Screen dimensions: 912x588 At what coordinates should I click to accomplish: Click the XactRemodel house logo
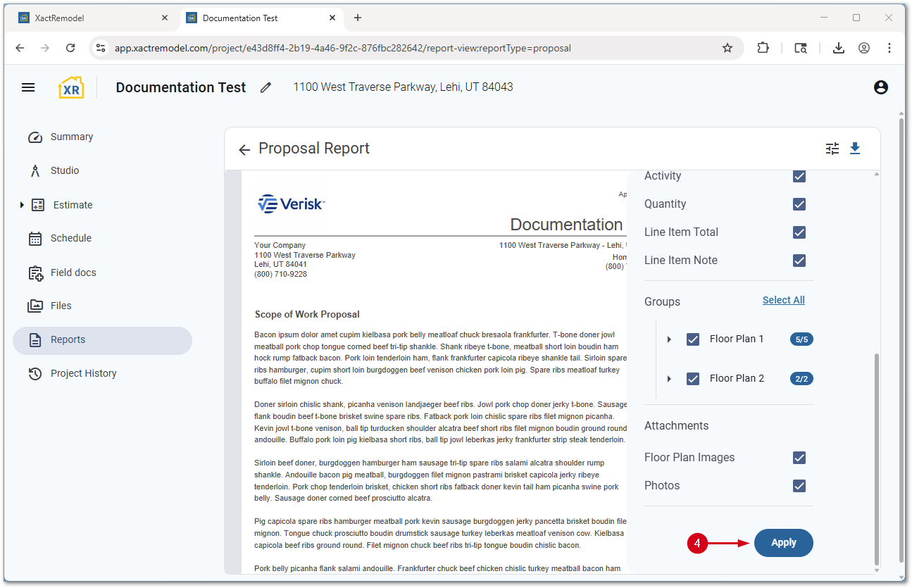(70, 87)
